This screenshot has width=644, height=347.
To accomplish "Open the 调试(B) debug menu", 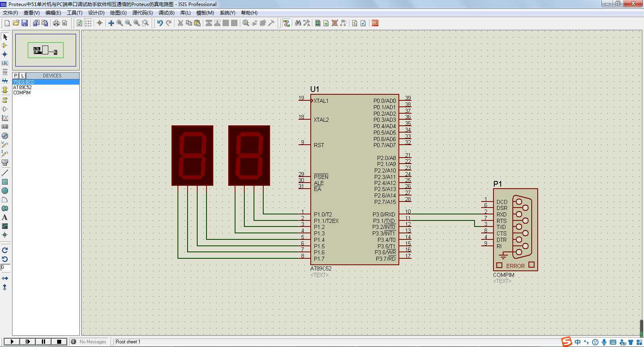I will [x=166, y=13].
